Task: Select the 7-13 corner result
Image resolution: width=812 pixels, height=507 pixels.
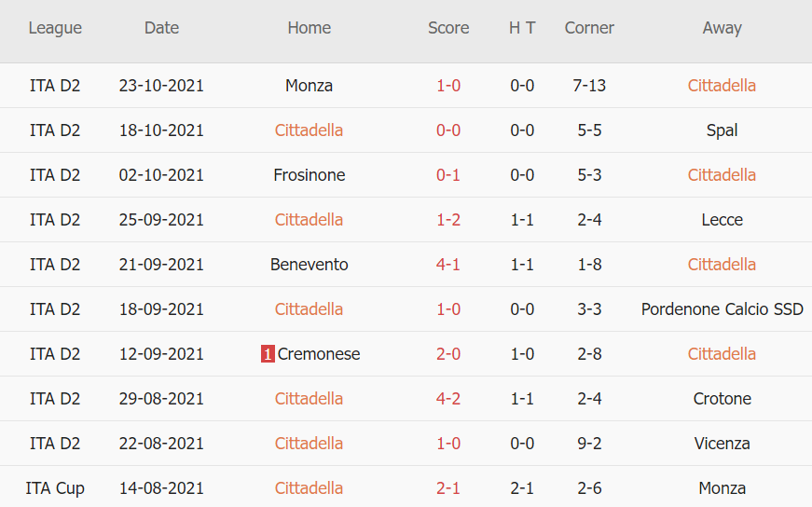Action: pyautogui.click(x=589, y=86)
